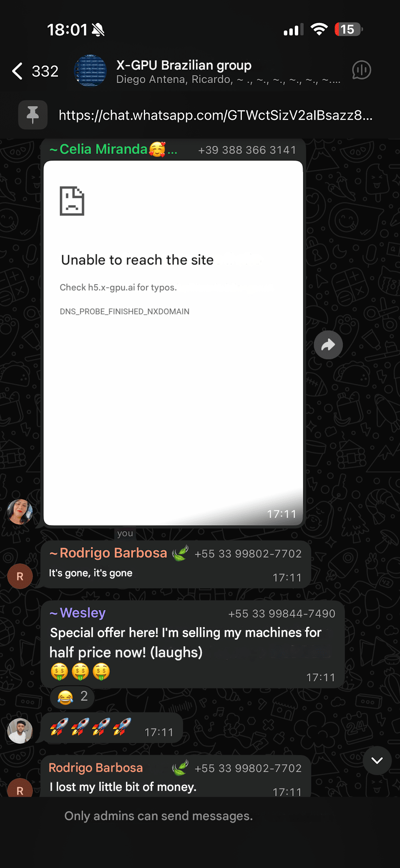Open the avatar beside the rocket emojis message

coord(20,731)
